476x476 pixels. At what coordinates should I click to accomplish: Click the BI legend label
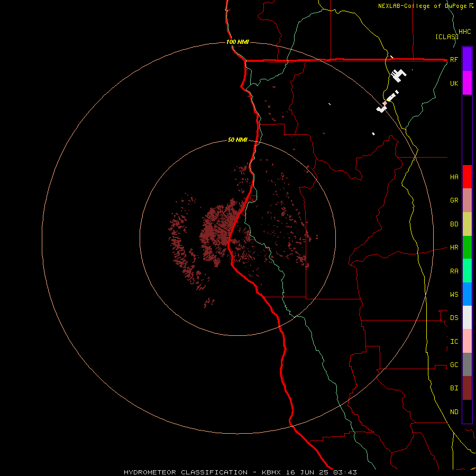(x=454, y=388)
